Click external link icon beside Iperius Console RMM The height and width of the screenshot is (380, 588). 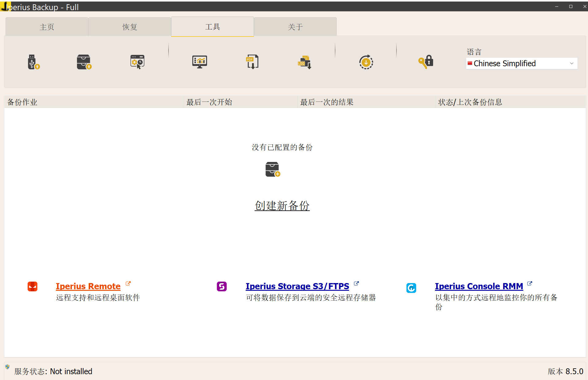pyautogui.click(x=530, y=284)
